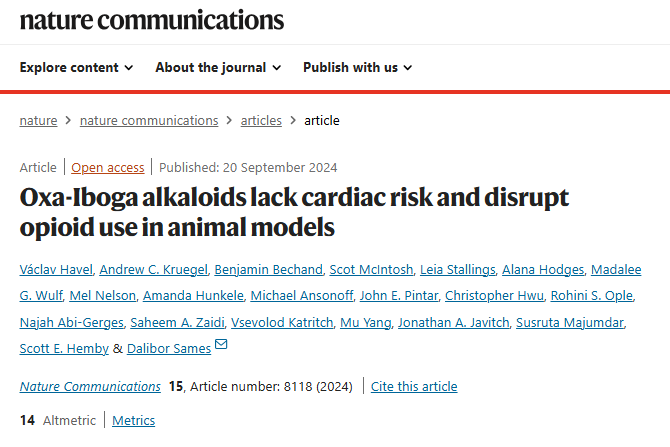
Task: Open the Metrics link
Action: (x=134, y=421)
